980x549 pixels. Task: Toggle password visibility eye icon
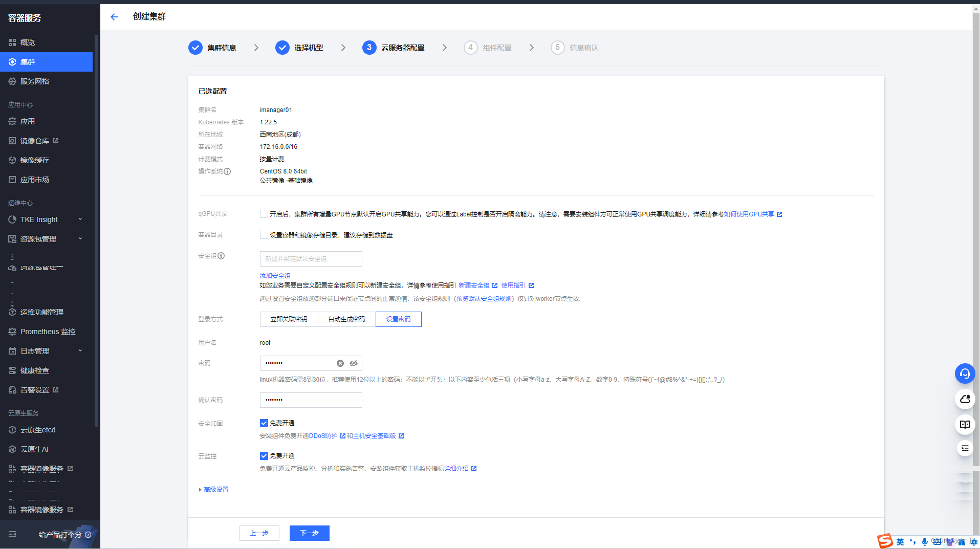354,363
